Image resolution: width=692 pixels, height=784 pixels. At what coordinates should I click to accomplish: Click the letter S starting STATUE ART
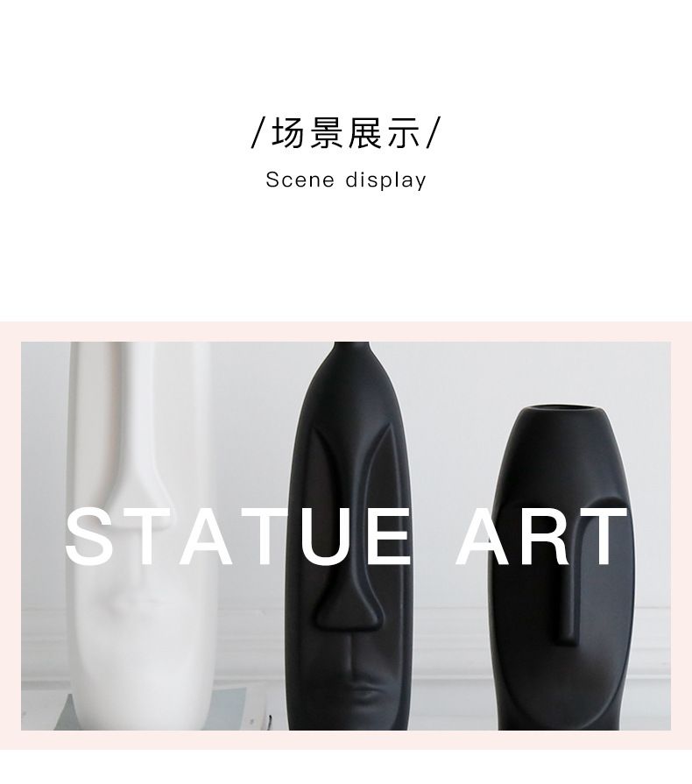[89, 536]
